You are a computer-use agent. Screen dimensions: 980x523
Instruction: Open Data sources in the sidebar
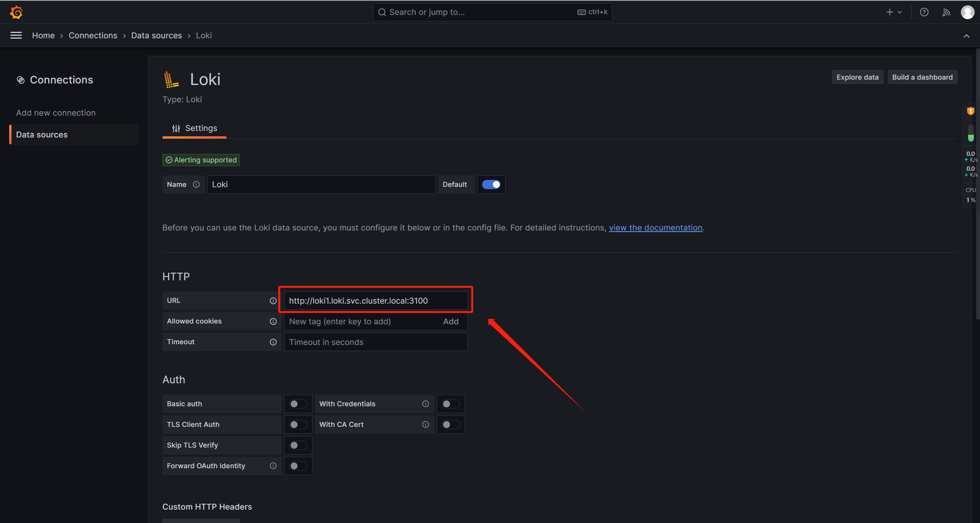(x=74, y=135)
